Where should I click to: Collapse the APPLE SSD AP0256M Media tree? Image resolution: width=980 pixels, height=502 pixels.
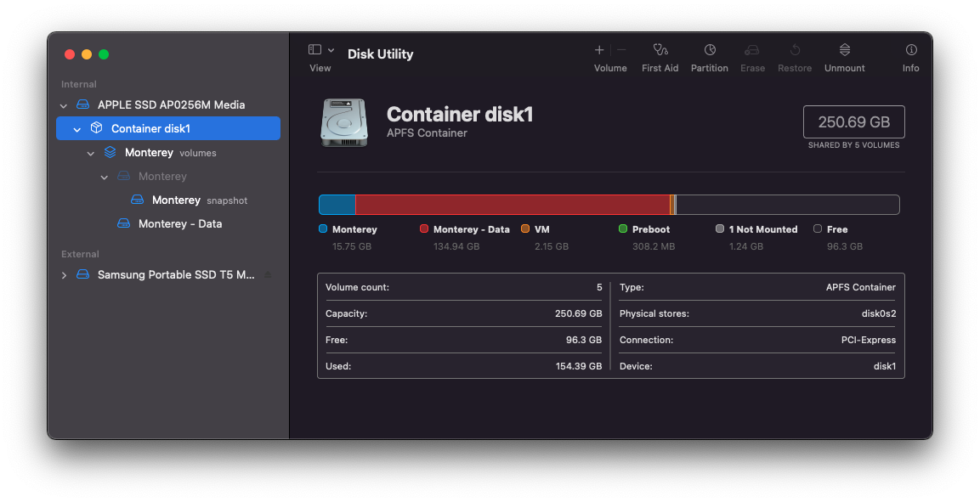point(63,105)
